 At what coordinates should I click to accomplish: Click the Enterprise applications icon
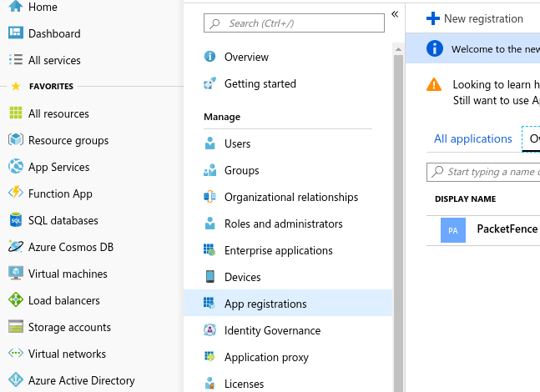[x=209, y=250]
